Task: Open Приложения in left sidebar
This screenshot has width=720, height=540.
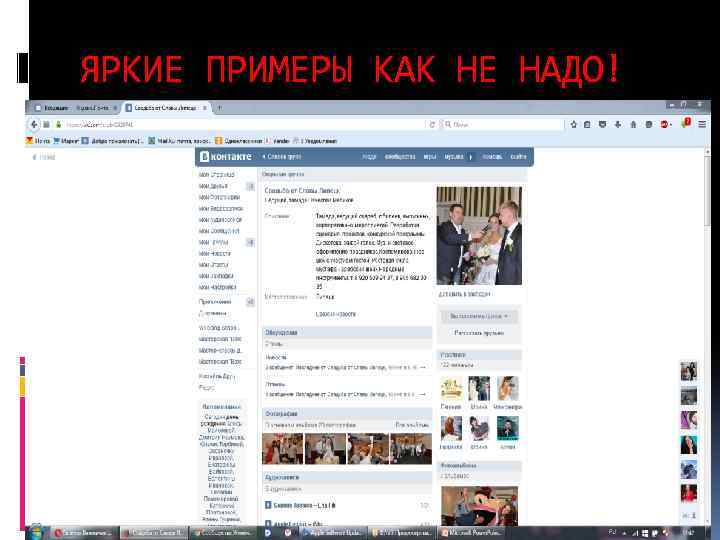Action: 215,302
